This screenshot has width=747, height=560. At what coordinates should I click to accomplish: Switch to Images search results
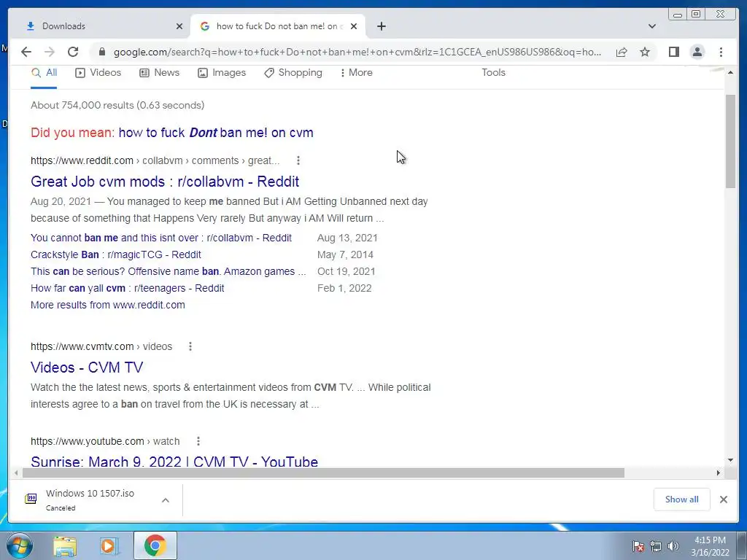(x=222, y=73)
